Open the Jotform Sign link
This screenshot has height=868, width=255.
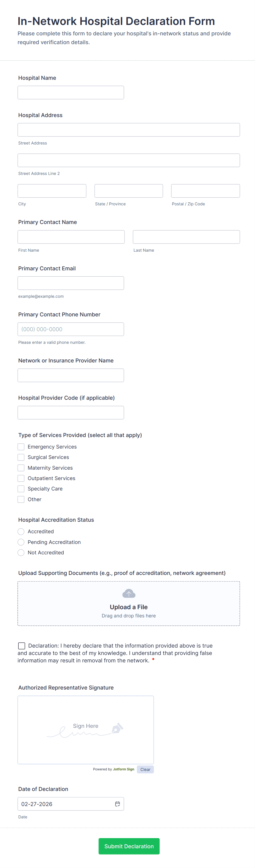pyautogui.click(x=123, y=769)
